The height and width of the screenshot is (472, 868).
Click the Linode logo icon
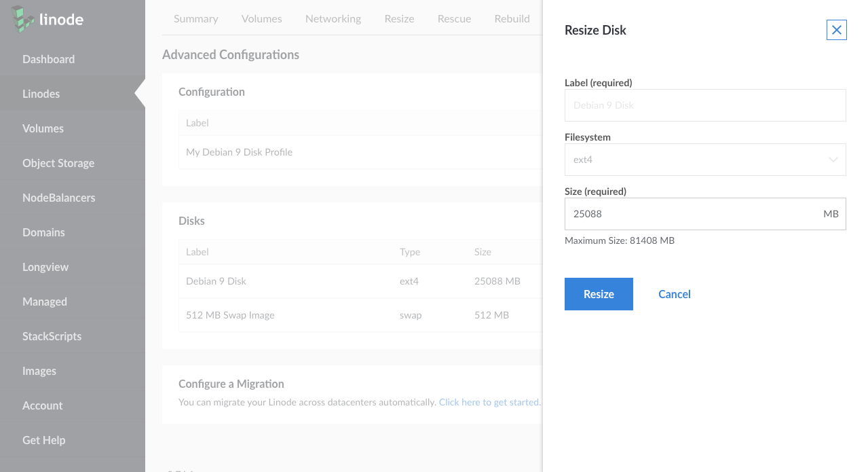tap(24, 19)
